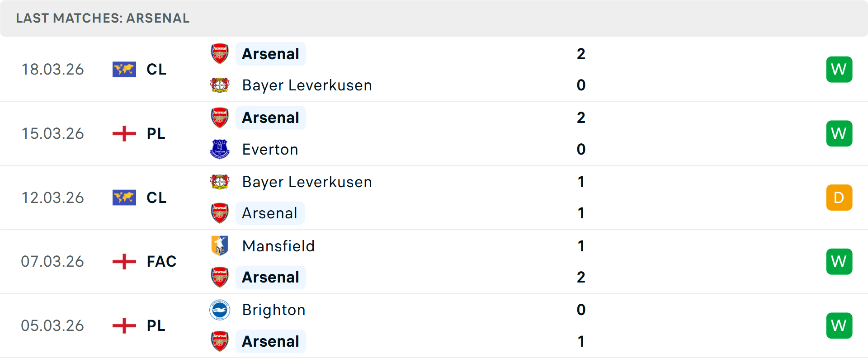Click the green W badge for the Everton match

(x=839, y=133)
